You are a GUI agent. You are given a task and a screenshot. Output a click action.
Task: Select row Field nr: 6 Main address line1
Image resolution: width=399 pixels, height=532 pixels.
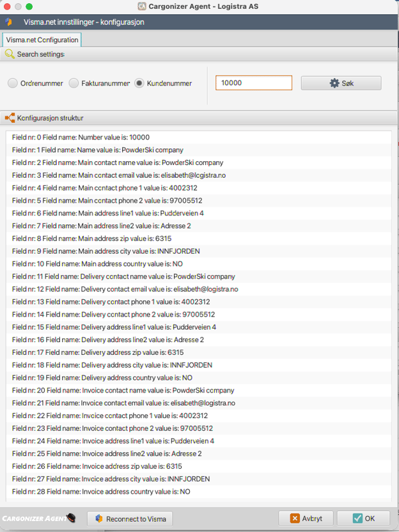coord(199,213)
